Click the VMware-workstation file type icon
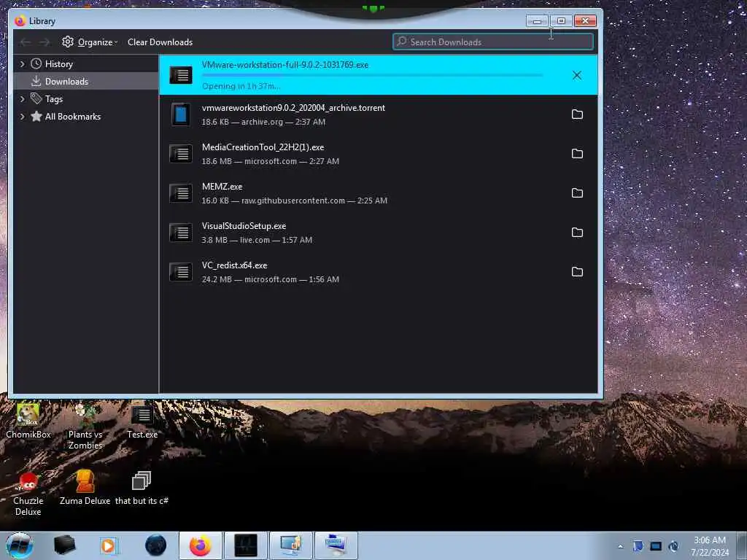 pyautogui.click(x=181, y=75)
